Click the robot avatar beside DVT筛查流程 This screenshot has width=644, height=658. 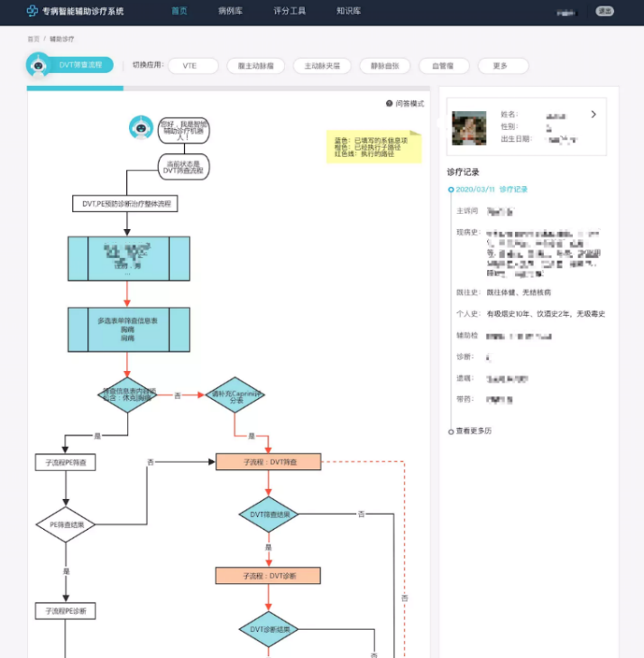coord(39,65)
